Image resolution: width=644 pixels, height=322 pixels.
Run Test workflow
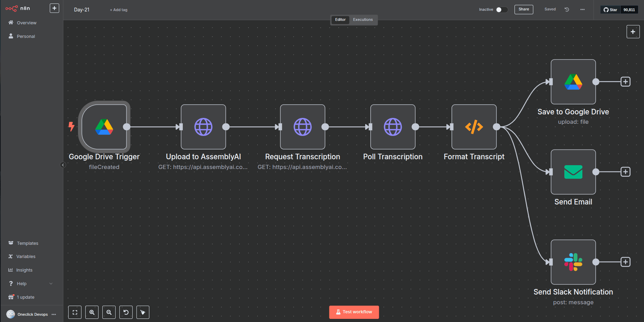354,312
